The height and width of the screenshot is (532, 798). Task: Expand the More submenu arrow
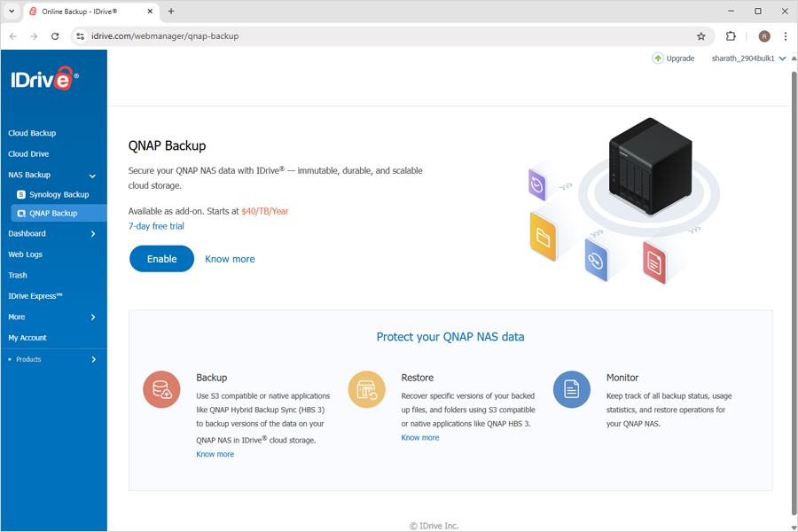point(93,317)
